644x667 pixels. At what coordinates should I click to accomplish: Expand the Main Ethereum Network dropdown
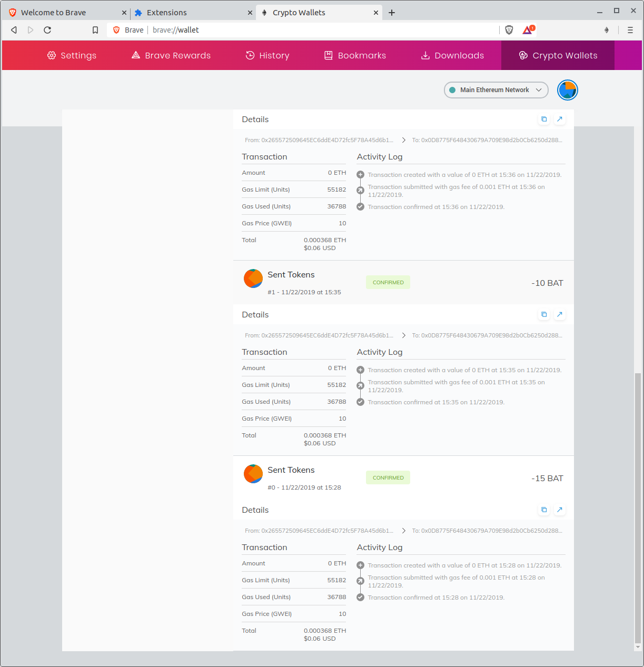(496, 90)
